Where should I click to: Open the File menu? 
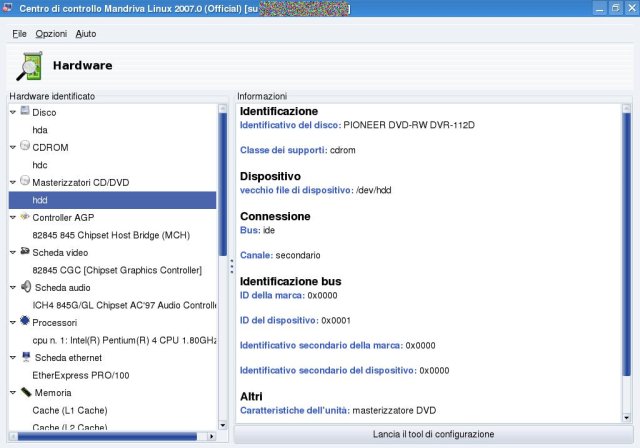19,33
